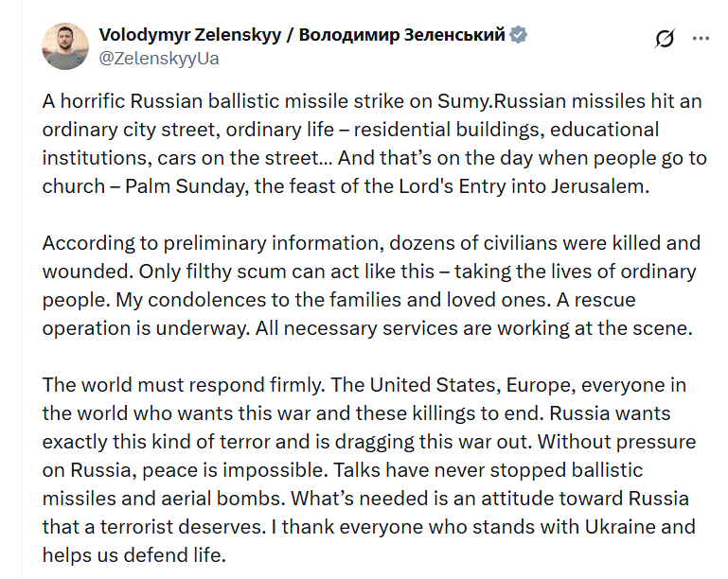Click the word 'Jerusalem' in the first paragraph
728x579 pixels.
pyautogui.click(x=600, y=186)
